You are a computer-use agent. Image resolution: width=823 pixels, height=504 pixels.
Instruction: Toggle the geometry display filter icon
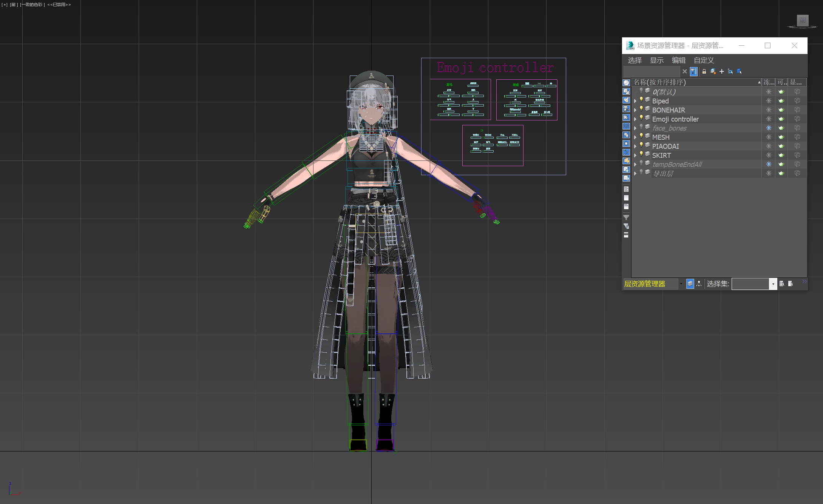coord(626,83)
